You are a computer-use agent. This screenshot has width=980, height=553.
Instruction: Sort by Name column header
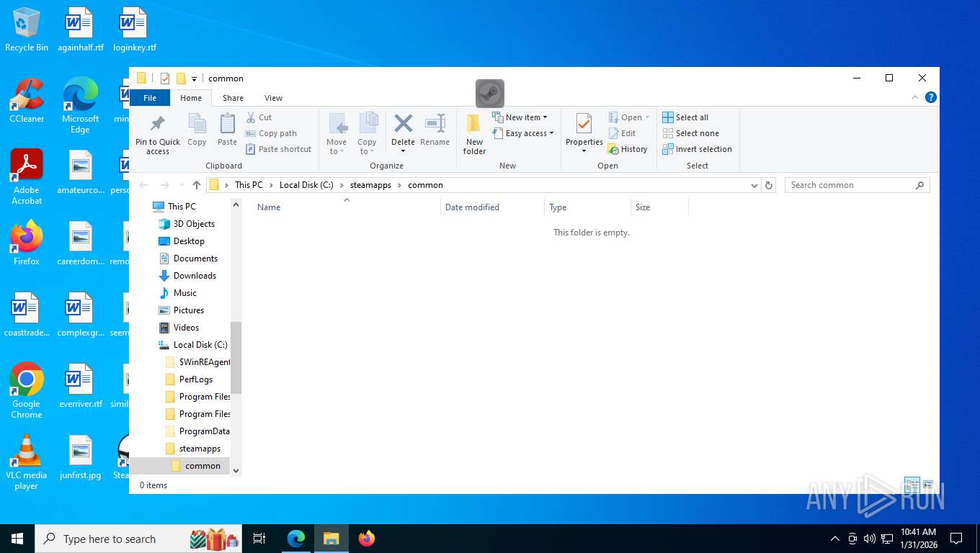point(346,207)
